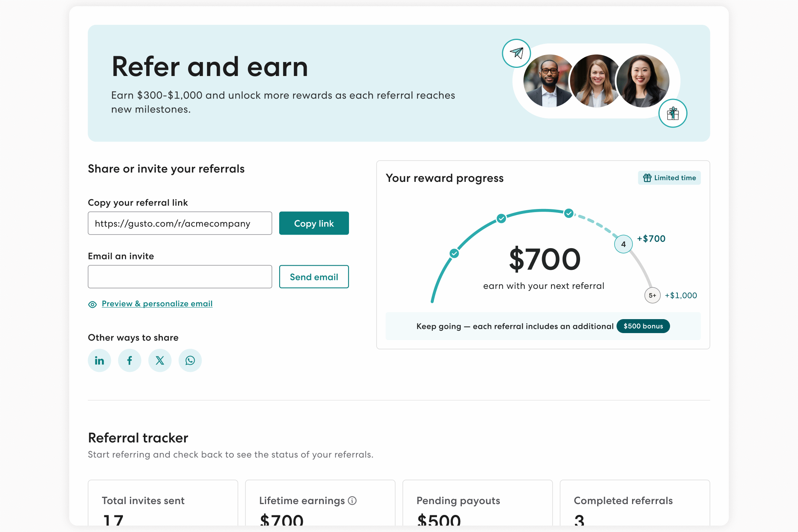This screenshot has height=532, width=798.
Task: Share referral on X (Twitter)
Action: (160, 361)
